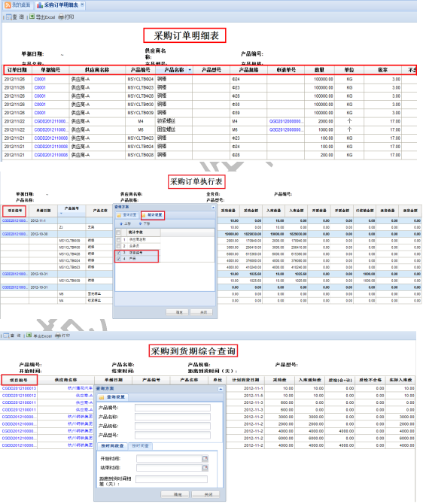Switch to the 统计设置 tab
423x504 pixels.
coord(153,215)
